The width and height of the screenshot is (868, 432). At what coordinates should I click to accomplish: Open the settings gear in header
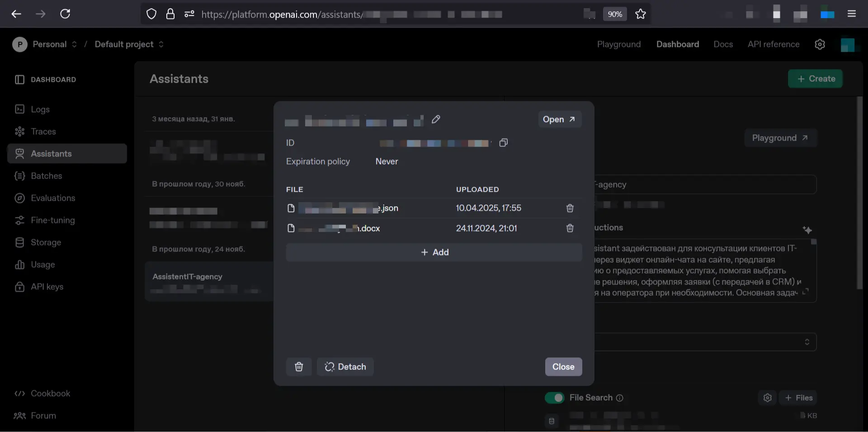tap(820, 44)
